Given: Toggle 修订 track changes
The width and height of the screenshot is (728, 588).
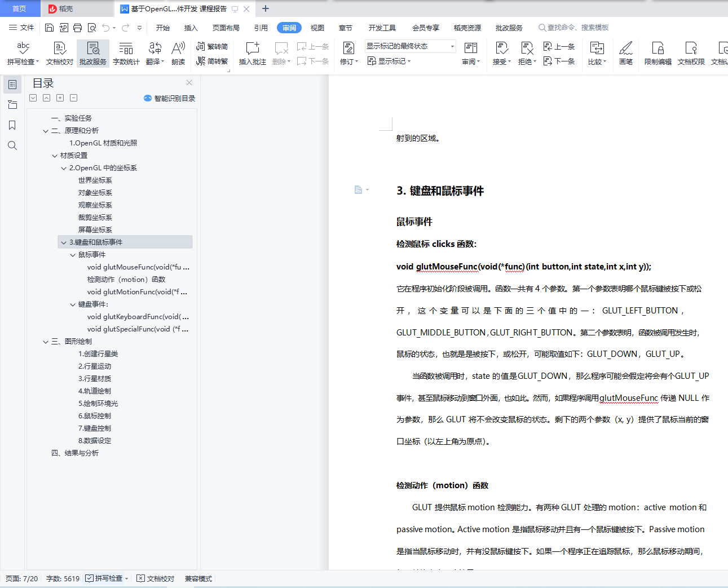Looking at the screenshot, I should [x=348, y=54].
